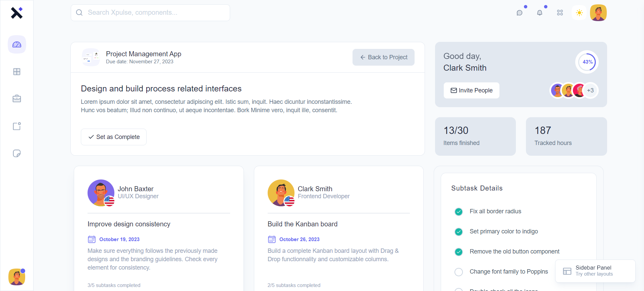Click the Set as Complete button
The image size is (644, 291).
point(114,137)
